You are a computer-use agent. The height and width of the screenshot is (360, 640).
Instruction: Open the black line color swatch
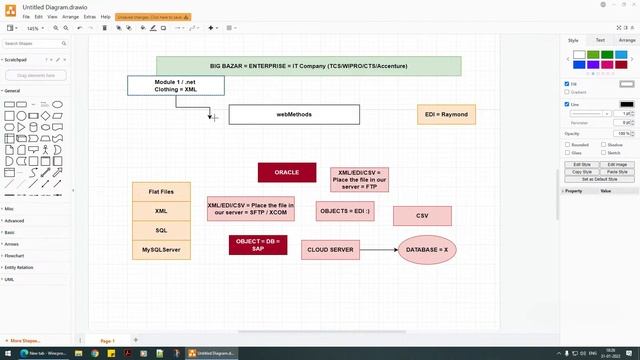(627, 104)
